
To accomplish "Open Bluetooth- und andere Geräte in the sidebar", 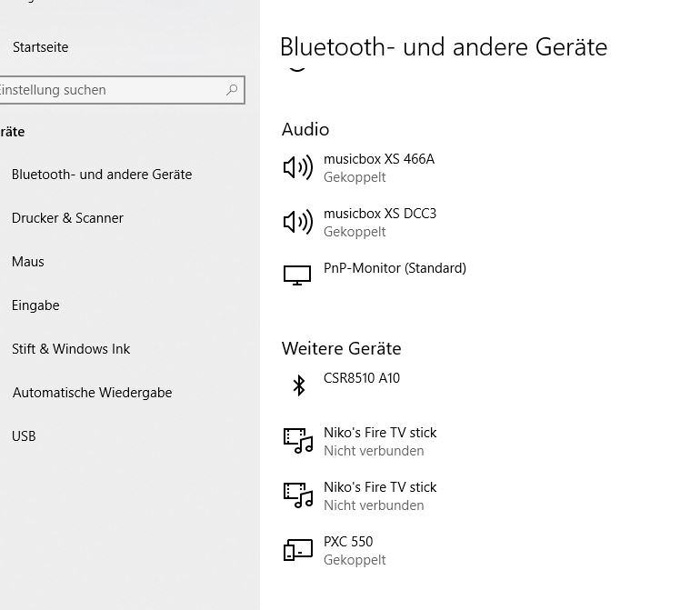I will (x=102, y=175).
